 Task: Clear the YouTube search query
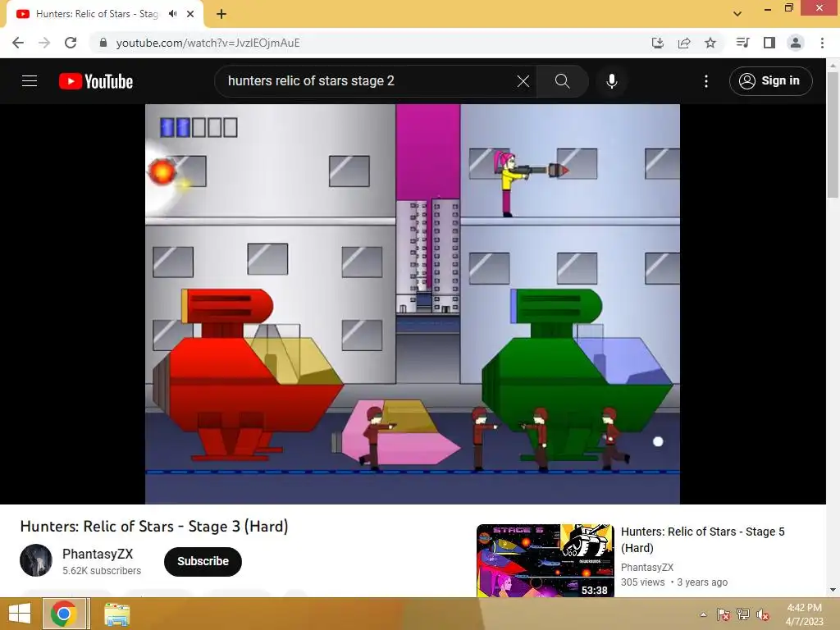tap(523, 81)
